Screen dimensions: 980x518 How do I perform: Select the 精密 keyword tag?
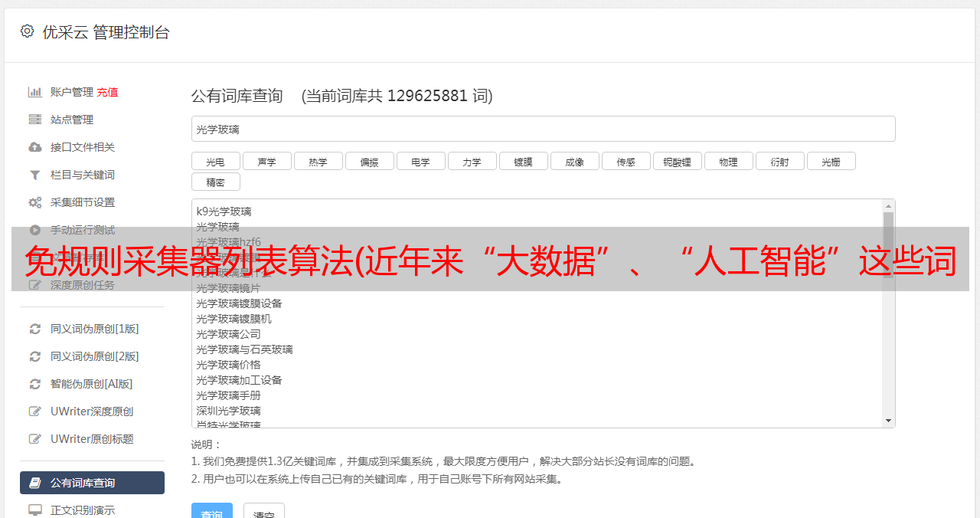click(215, 182)
